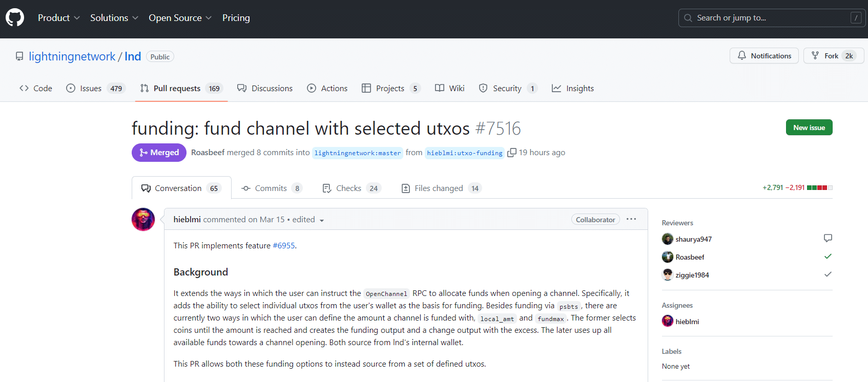Screen dimensions: 868x382
Task: Focus the Search or jump to field
Action: pos(772,18)
